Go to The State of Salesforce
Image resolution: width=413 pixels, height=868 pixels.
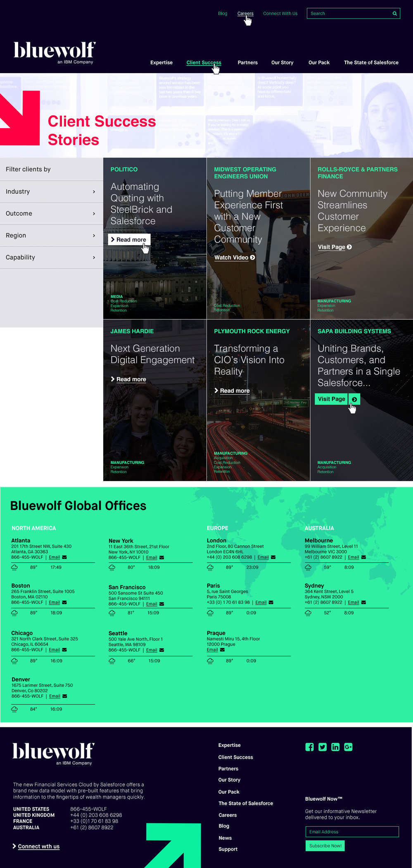coord(371,63)
